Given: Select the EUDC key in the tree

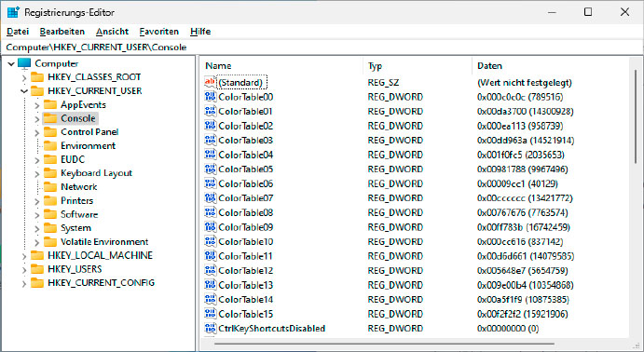Looking at the screenshot, I should tap(73, 159).
